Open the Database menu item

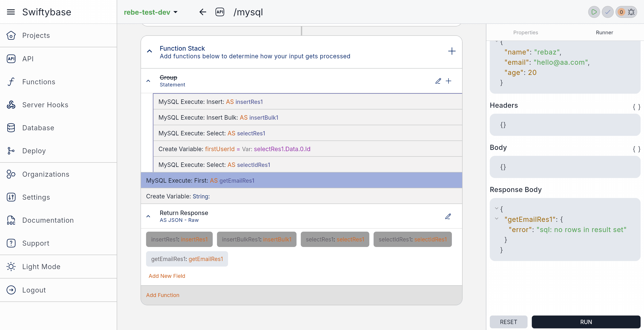point(58,128)
